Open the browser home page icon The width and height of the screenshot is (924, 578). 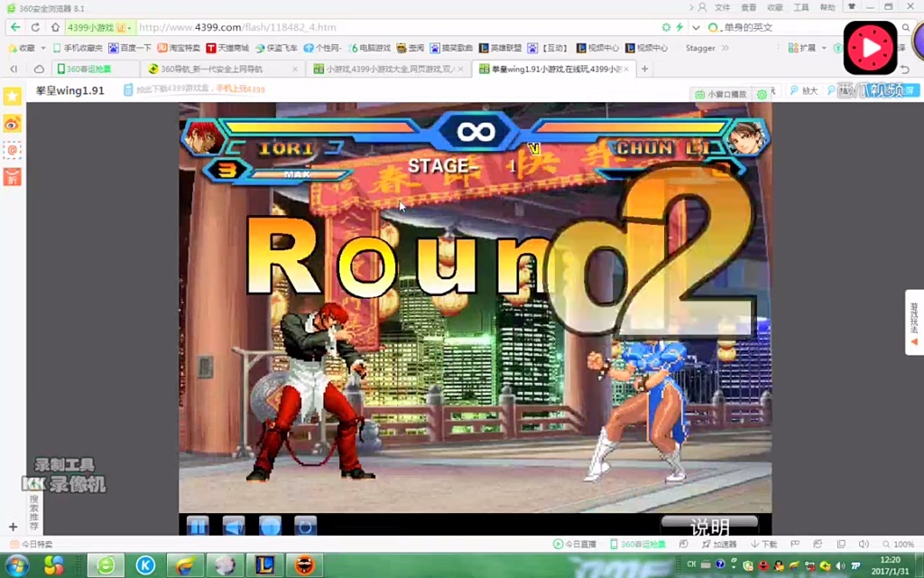coord(55,27)
